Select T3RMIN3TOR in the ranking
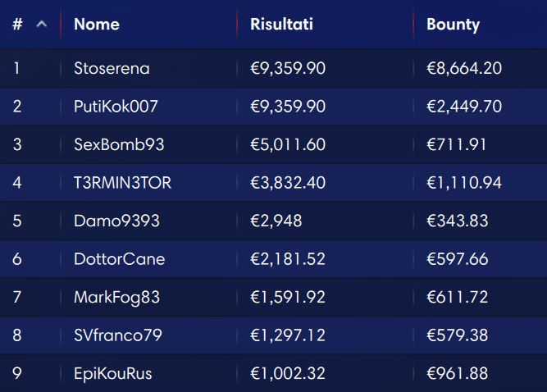Viewport: 547px width, 392px height. 122,182
